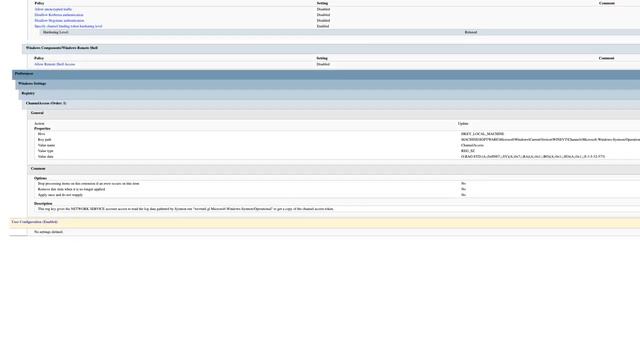
Task: Select the Stop processing items option text
Action: tap(89, 184)
